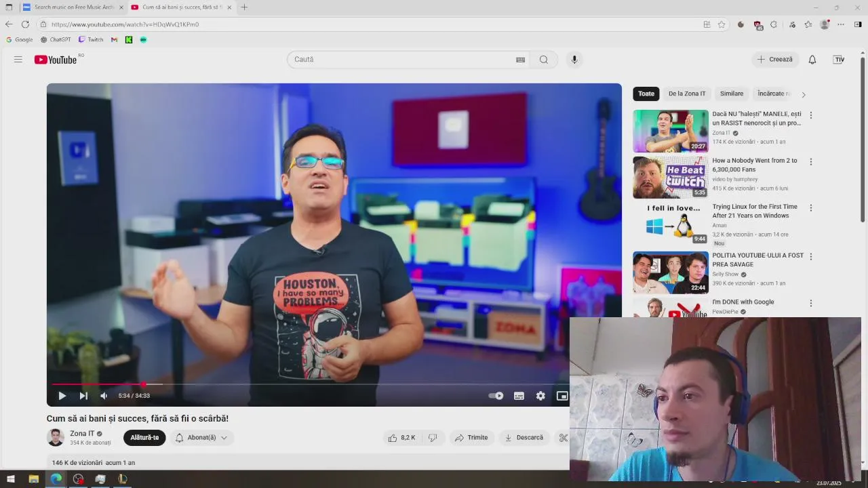Open options for POLITIA YOUTUBE-ULUI video

(810, 257)
